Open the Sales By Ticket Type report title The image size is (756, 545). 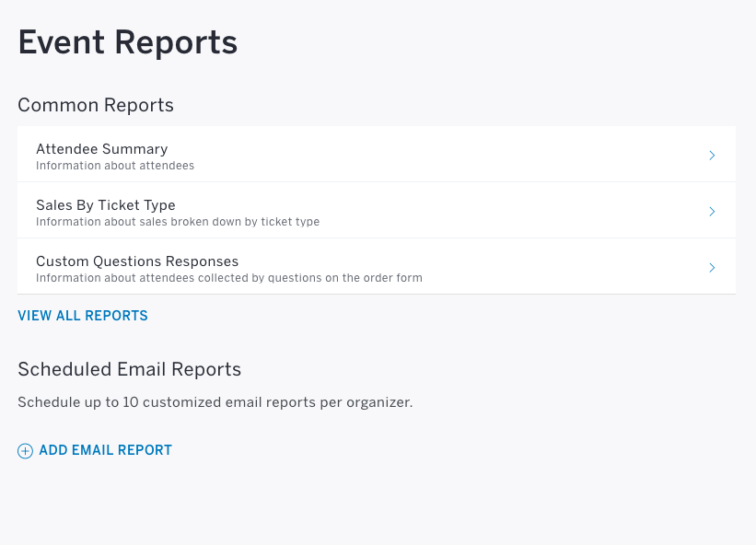point(106,205)
